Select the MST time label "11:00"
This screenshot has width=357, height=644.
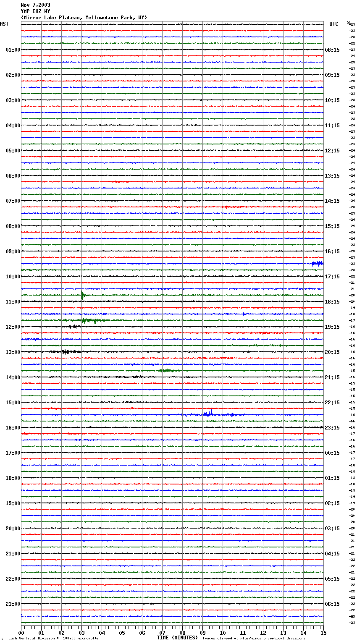pos(13,302)
